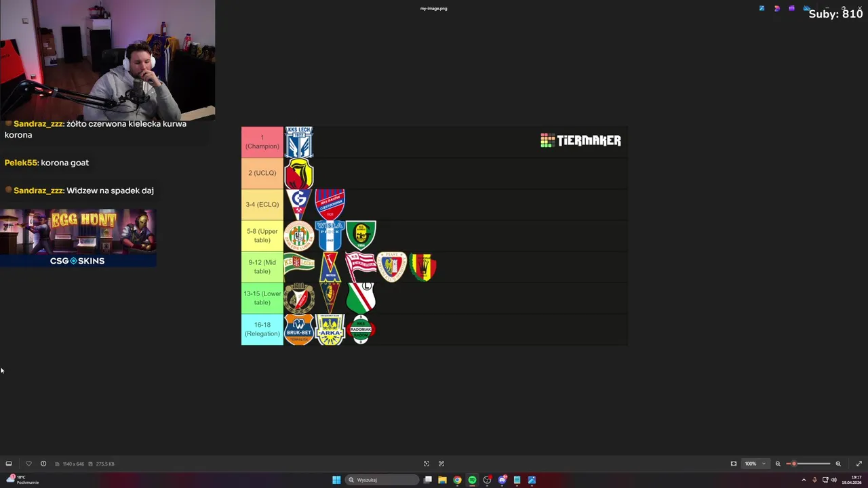Click the 9-12 (Mid table) tier label
This screenshot has width=868, height=488.
pos(262,266)
